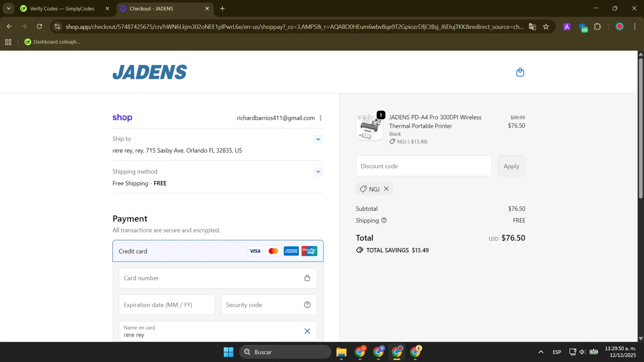Viewport: 644px width, 362px height.
Task: Focus the Card number field
Action: (218, 278)
